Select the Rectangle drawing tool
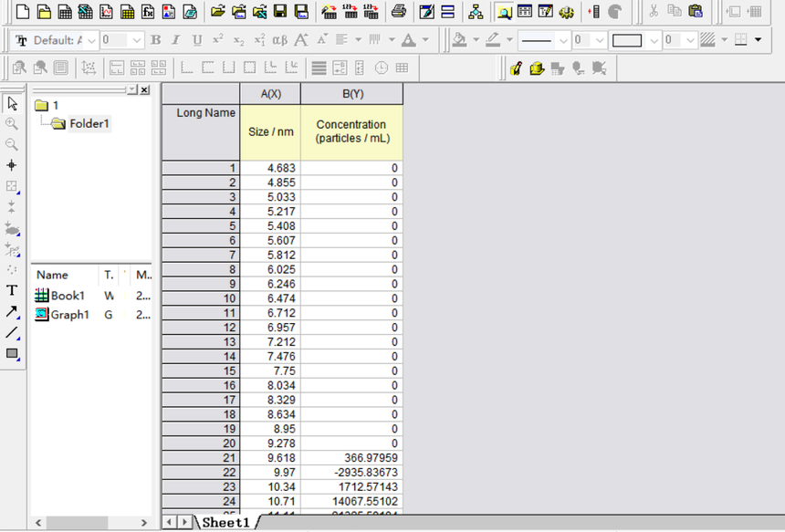Screen dimensions: 785x532 click(x=12, y=353)
